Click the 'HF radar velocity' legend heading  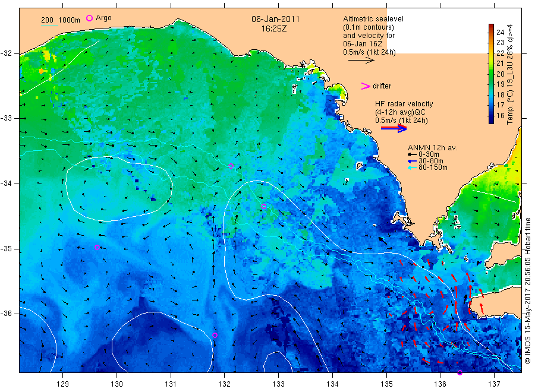click(404, 103)
